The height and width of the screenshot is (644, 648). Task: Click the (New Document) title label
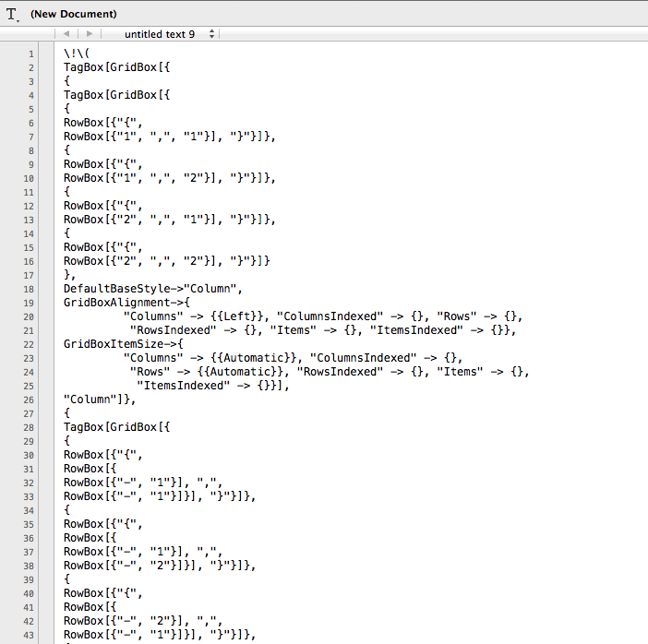click(74, 14)
